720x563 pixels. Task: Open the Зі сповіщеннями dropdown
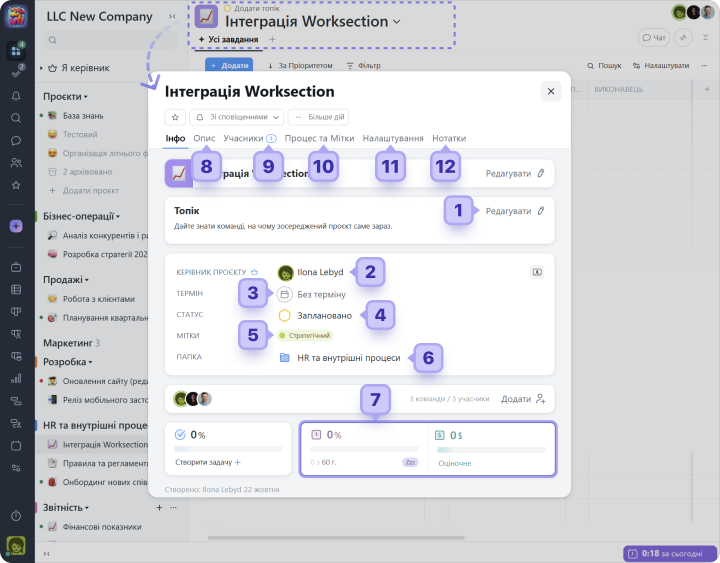tap(236, 117)
